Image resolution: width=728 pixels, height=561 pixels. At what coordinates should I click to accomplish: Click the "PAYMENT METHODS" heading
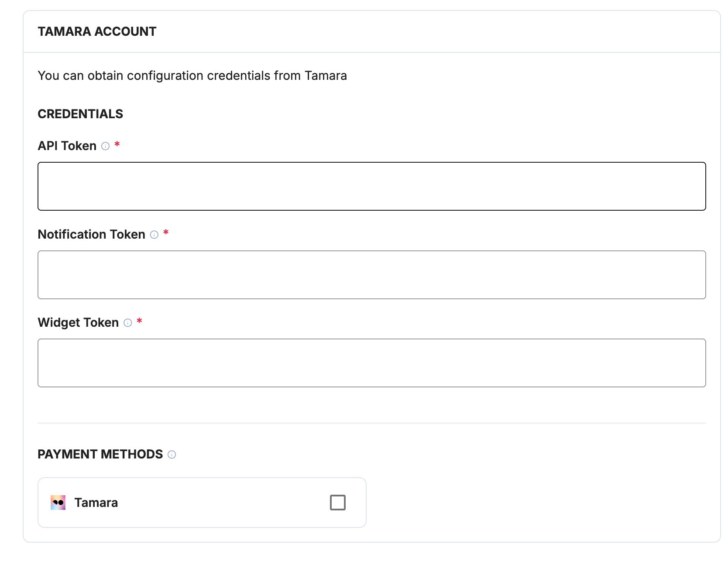coord(100,454)
